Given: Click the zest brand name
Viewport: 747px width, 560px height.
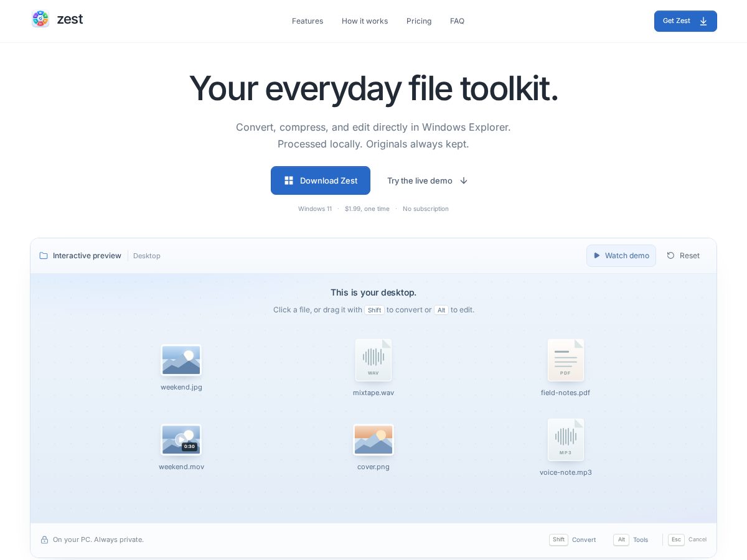Looking at the screenshot, I should coord(70,19).
